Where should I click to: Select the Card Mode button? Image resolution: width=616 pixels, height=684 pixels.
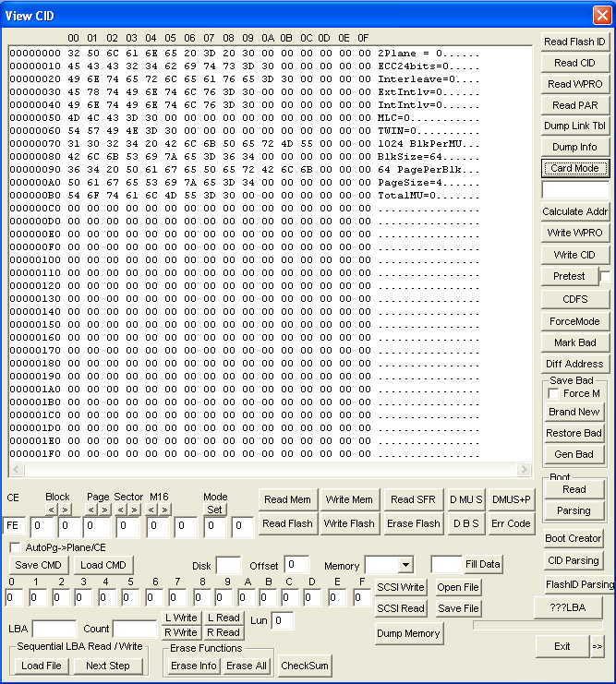pyautogui.click(x=574, y=168)
